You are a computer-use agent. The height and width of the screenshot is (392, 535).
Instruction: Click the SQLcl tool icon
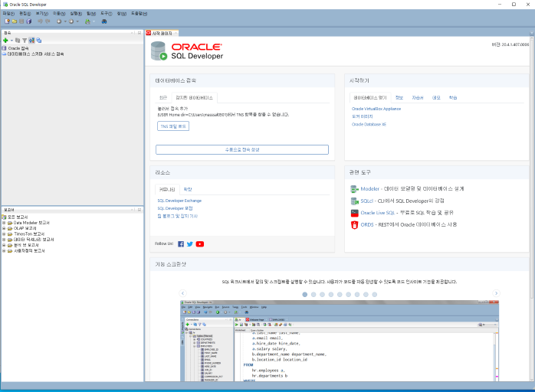355,201
